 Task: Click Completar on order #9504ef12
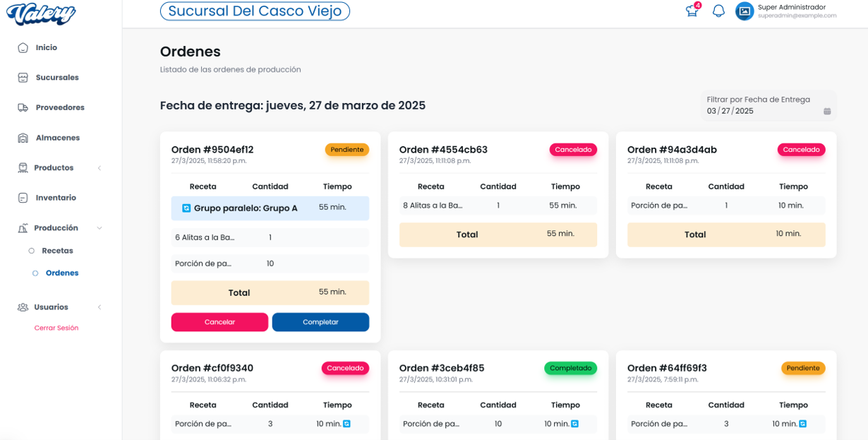pyautogui.click(x=320, y=322)
